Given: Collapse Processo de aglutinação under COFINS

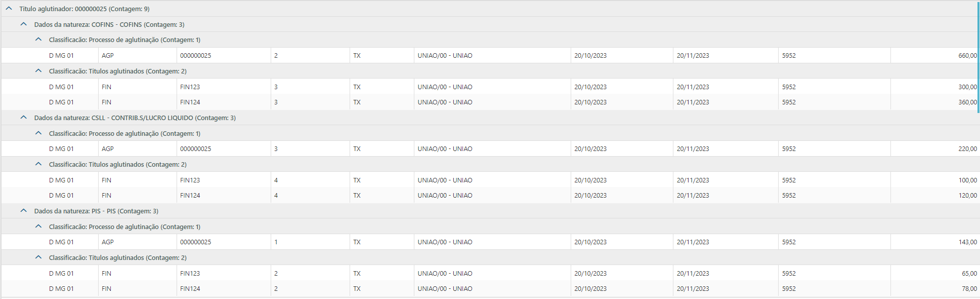Looking at the screenshot, I should [x=38, y=40].
